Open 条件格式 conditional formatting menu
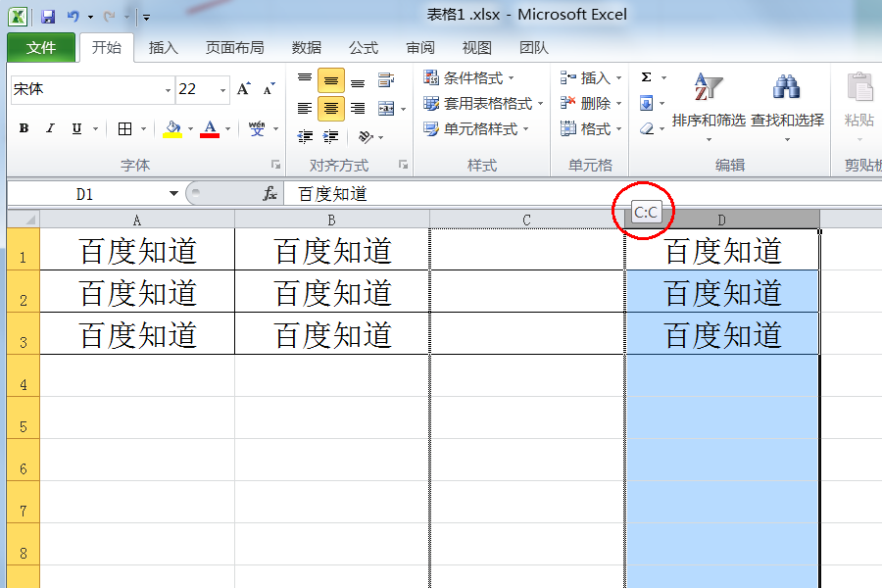 pyautogui.click(x=468, y=77)
